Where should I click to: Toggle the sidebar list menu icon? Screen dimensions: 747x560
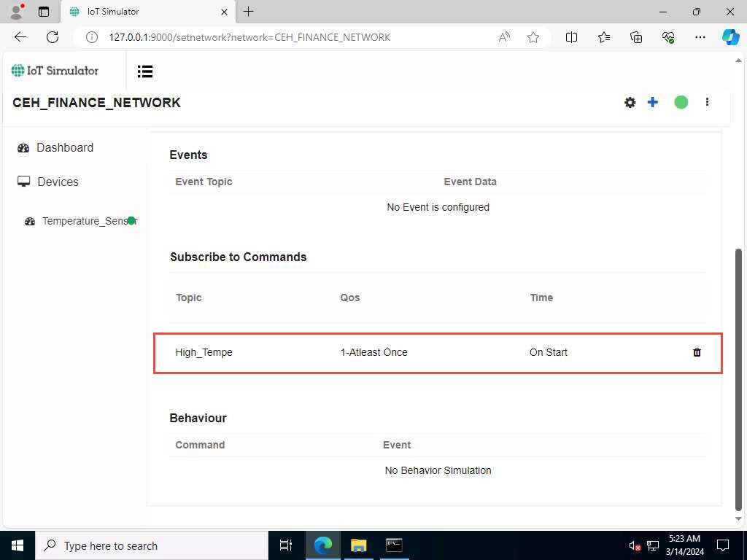click(145, 71)
